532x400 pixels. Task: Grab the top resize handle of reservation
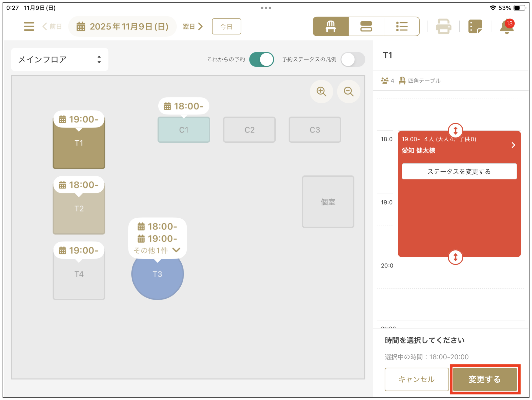click(x=455, y=131)
